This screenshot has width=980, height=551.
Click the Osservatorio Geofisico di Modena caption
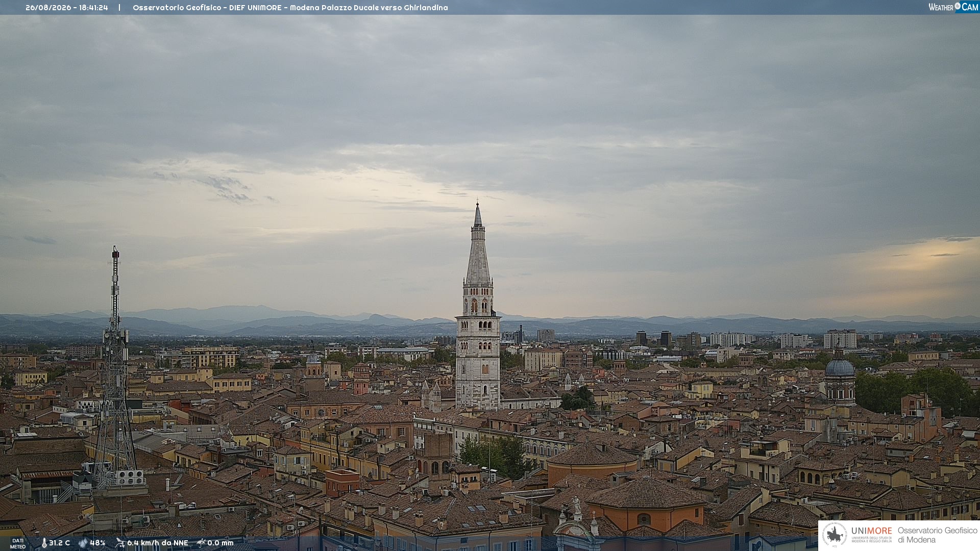coord(938,535)
